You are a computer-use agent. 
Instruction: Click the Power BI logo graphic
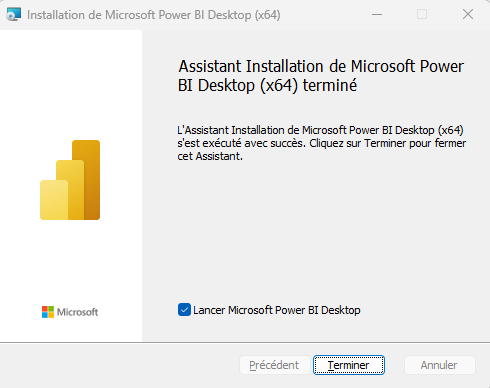point(70,180)
